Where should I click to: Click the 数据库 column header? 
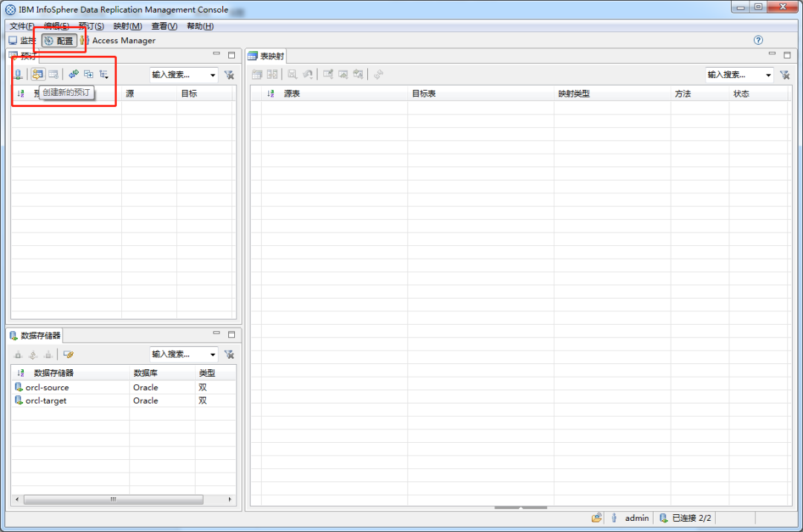click(162, 373)
